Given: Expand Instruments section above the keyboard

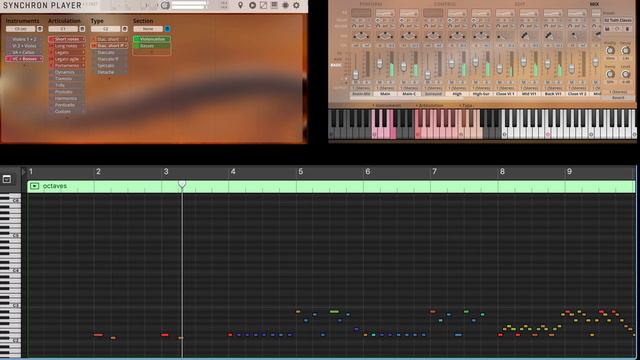Looking at the screenshot, I should [387, 105].
